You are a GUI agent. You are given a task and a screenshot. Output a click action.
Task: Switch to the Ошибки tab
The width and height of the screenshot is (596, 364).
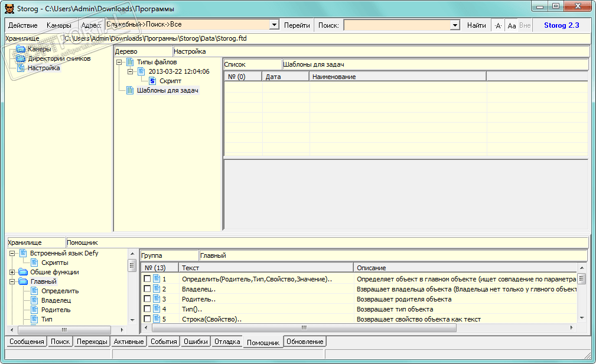point(196,342)
